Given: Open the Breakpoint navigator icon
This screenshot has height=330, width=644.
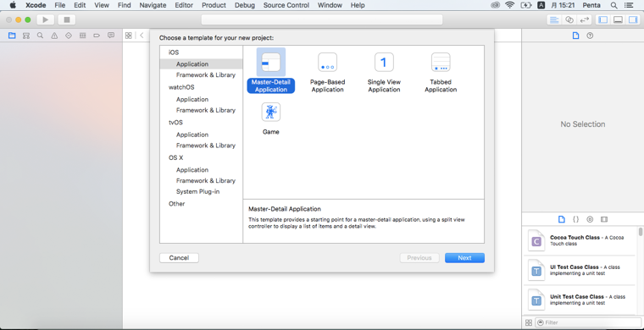Looking at the screenshot, I should tap(97, 36).
